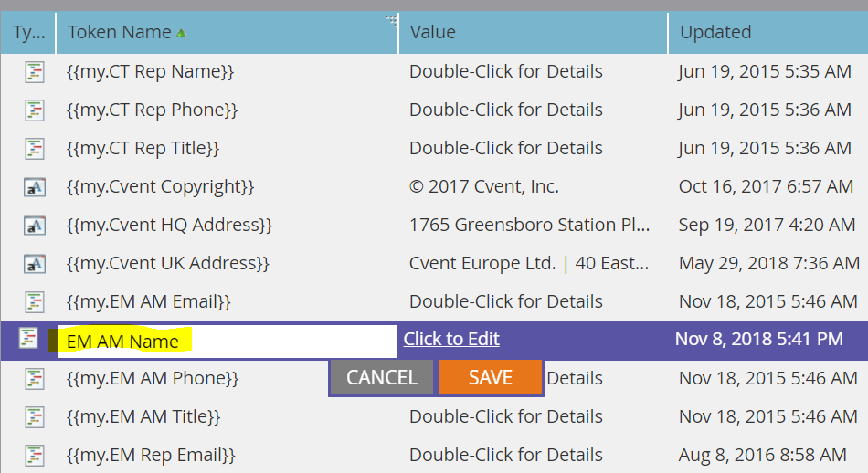Viewport: 868px width, 473px height.
Task: Select the {{my.EM AM Title}} token row
Action: (434, 416)
